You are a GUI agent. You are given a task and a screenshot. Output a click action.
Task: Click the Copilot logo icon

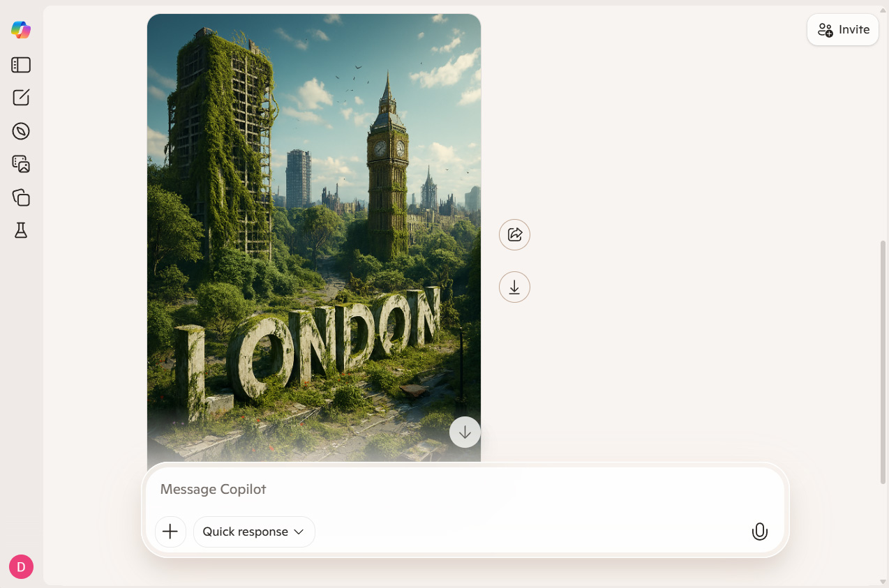tap(21, 30)
